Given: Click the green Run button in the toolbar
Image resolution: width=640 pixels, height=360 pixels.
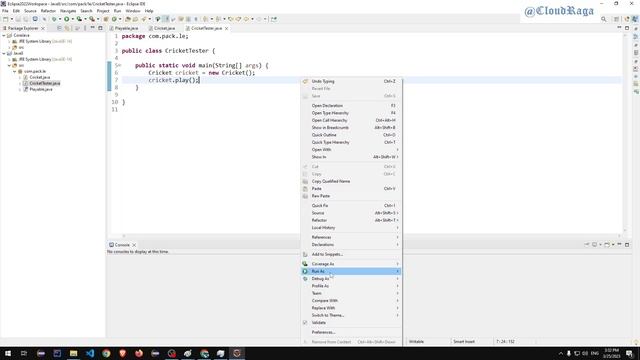Looking at the screenshot, I should 66,19.
